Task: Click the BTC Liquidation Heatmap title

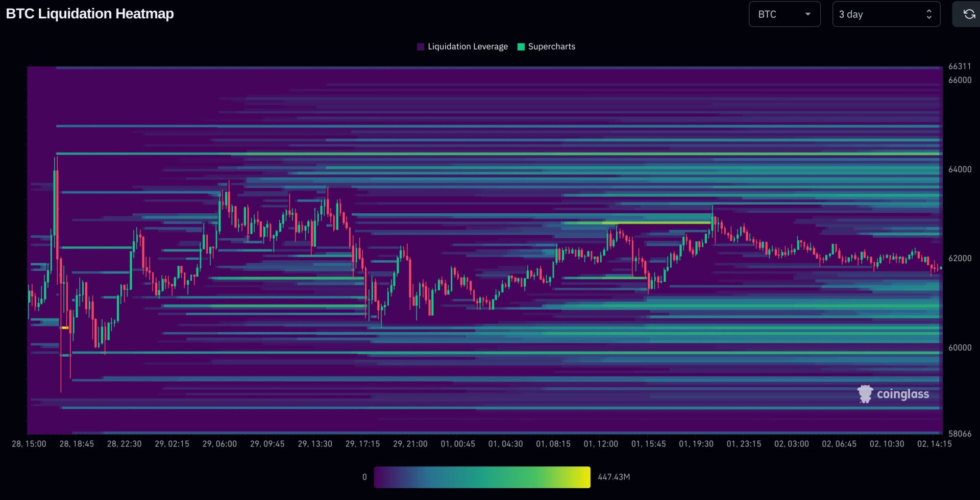Action: [x=90, y=14]
